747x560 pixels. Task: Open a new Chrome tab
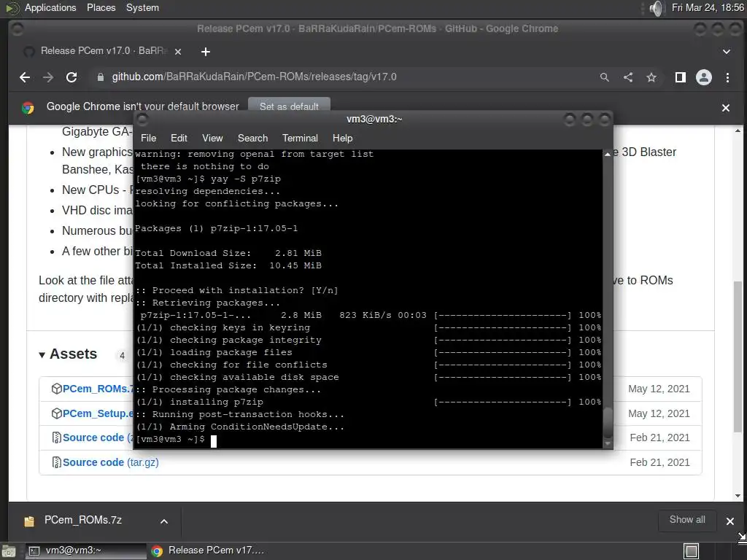(x=205, y=52)
